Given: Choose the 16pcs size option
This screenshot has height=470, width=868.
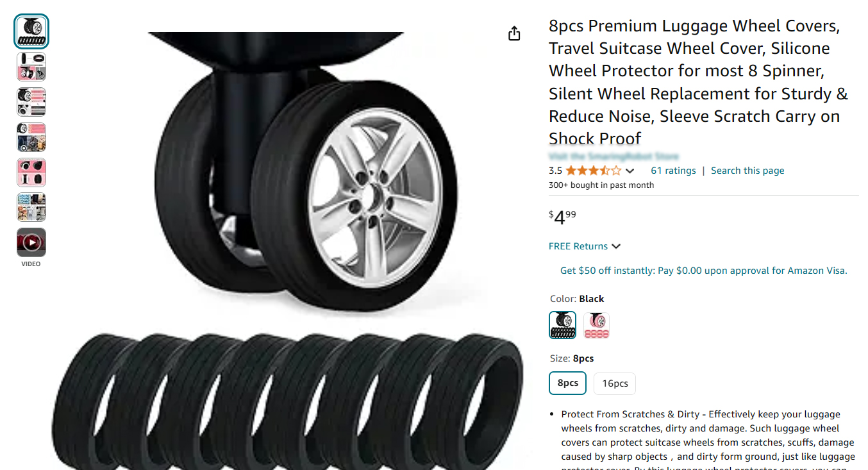Looking at the screenshot, I should [x=615, y=383].
